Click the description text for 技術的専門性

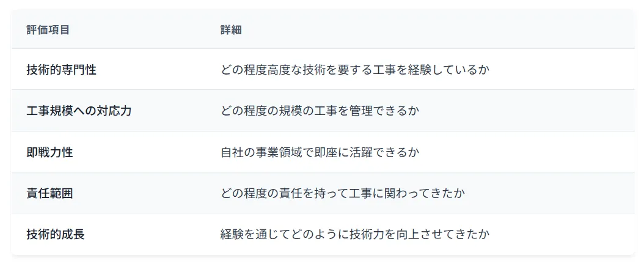point(355,70)
